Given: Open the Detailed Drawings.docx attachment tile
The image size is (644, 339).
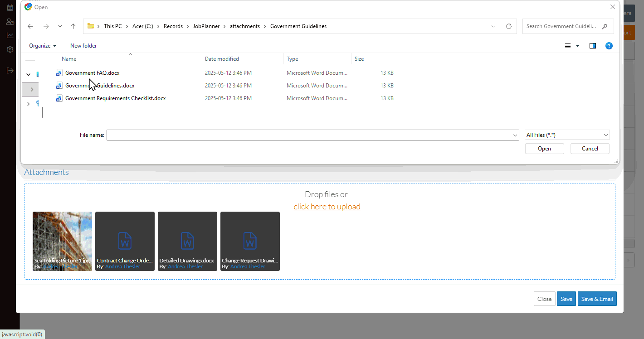Looking at the screenshot, I should 188,241.
